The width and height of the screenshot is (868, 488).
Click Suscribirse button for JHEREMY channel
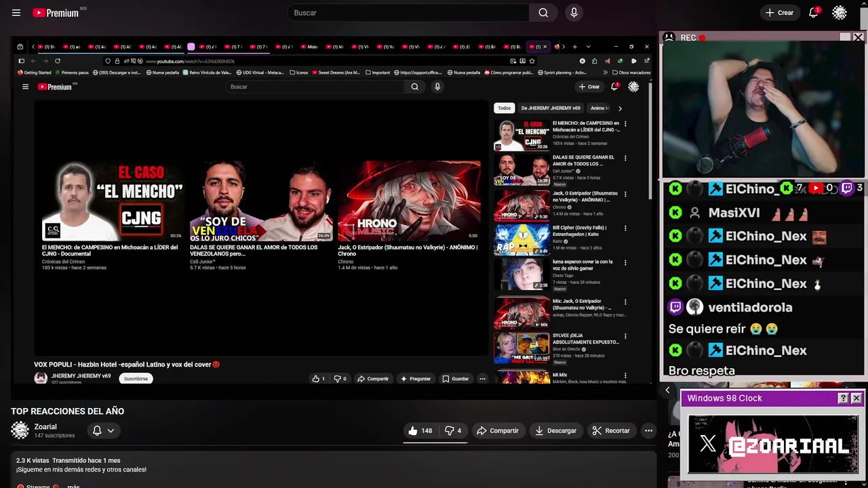click(x=136, y=379)
